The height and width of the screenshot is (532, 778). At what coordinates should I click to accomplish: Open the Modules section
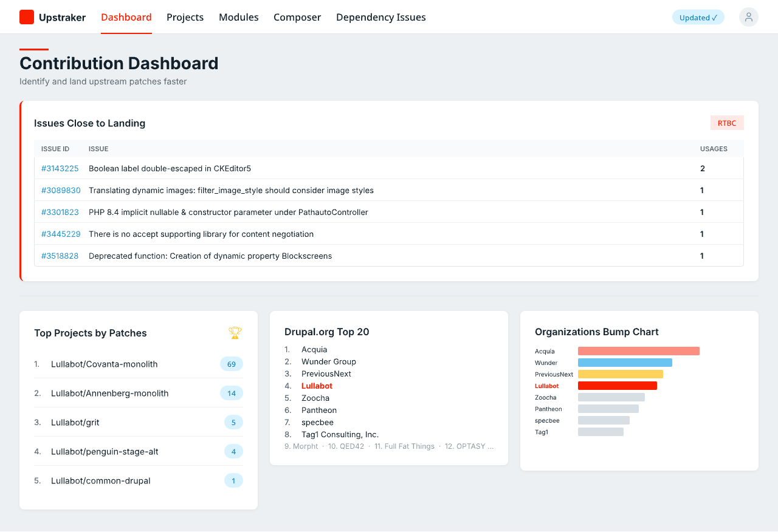coord(238,17)
